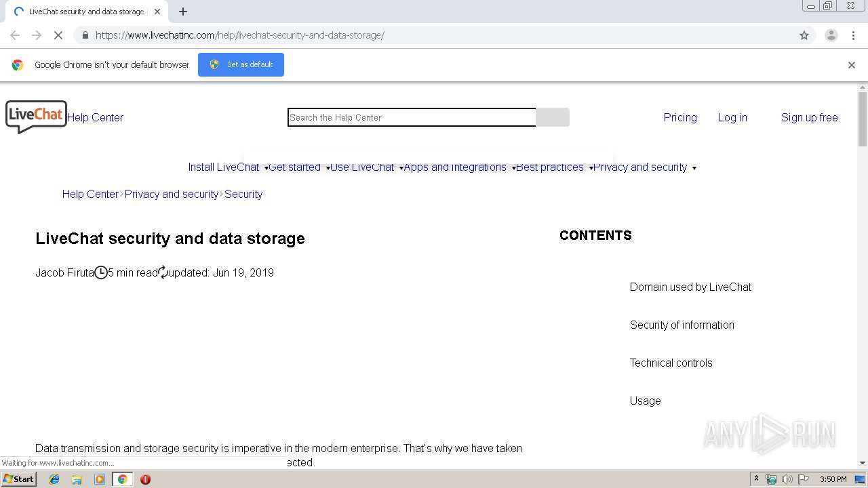This screenshot has width=868, height=488.
Task: Open the Pricing page
Action: [680, 117]
